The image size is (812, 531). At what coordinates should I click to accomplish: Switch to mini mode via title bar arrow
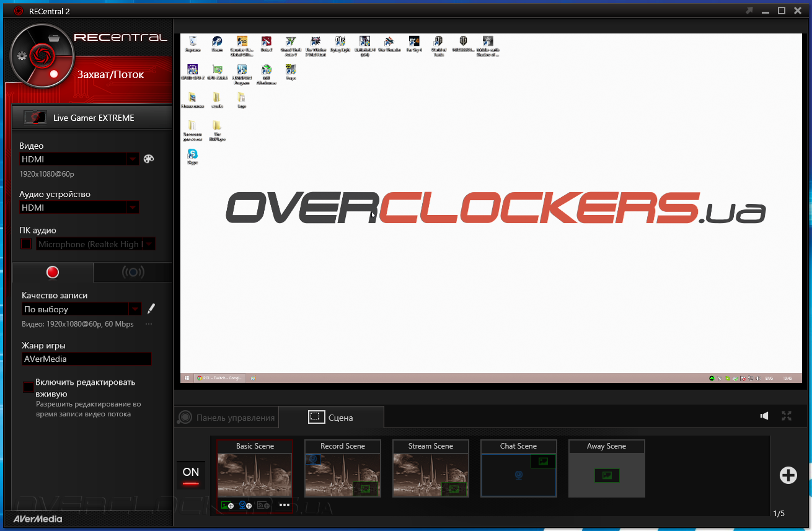(750, 11)
